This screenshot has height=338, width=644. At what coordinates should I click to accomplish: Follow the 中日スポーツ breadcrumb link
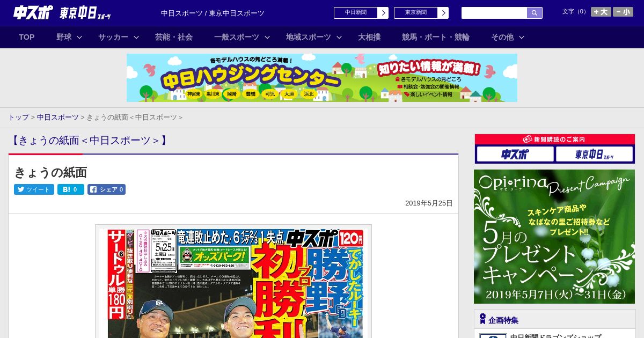click(58, 117)
